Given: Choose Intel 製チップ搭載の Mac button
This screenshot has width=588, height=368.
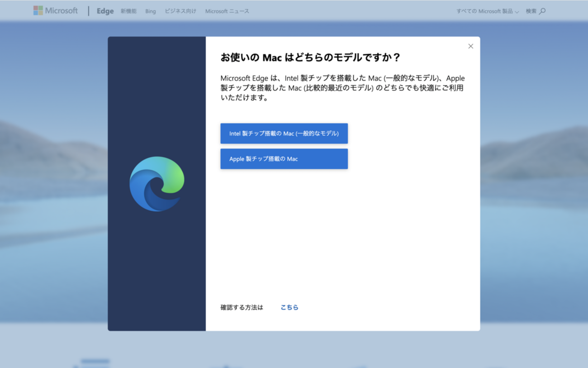Looking at the screenshot, I should (284, 134).
